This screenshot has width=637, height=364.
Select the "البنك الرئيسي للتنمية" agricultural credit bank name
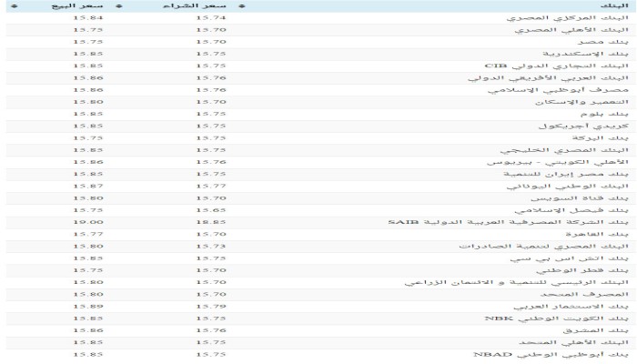(x=517, y=282)
